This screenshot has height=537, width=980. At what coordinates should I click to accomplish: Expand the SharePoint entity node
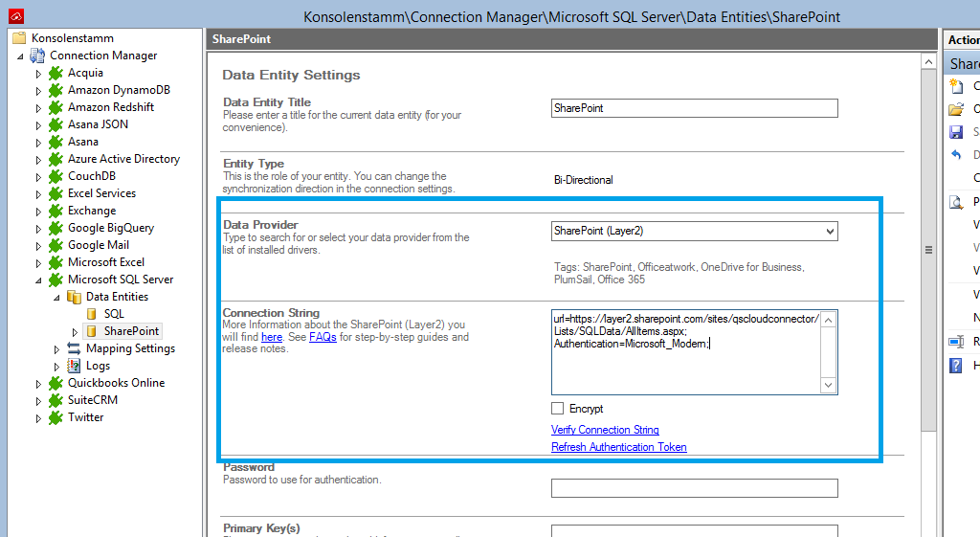tap(75, 331)
